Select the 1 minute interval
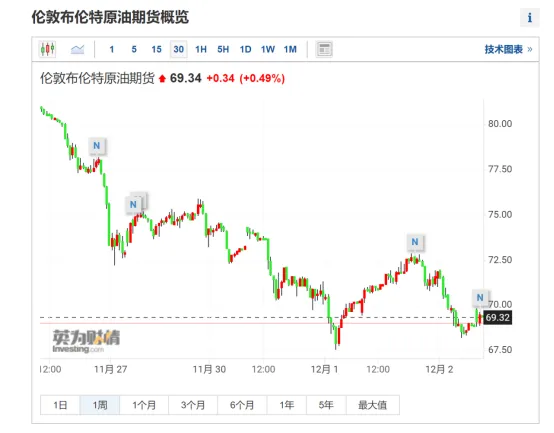554x433 pixels. 112,49
